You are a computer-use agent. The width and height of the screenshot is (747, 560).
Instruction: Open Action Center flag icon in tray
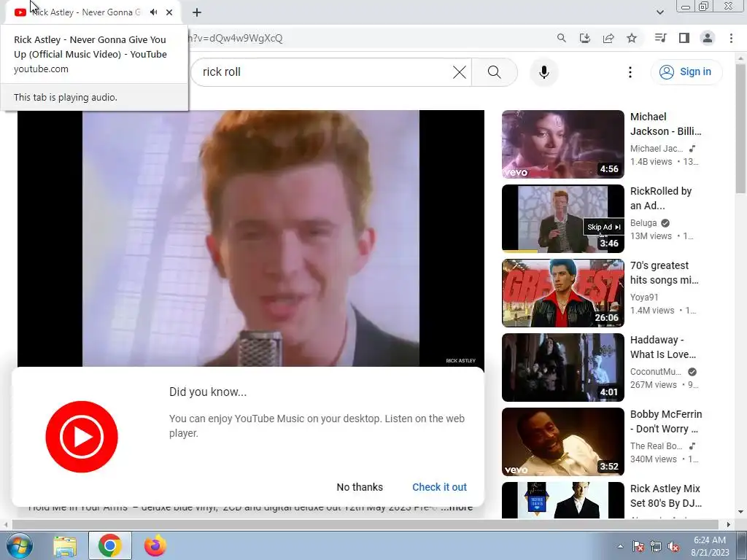point(638,546)
